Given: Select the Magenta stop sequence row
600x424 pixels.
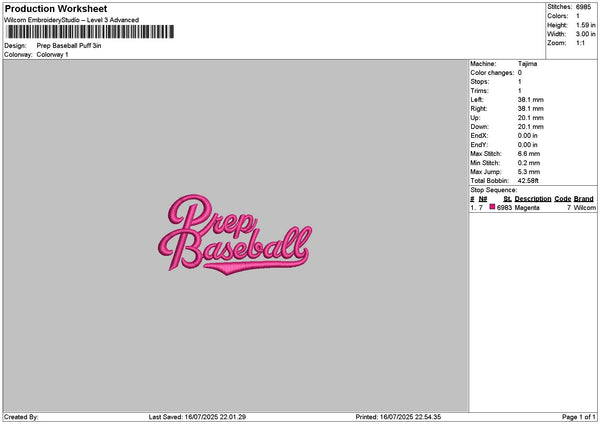Looking at the screenshot, I should pos(533,208).
